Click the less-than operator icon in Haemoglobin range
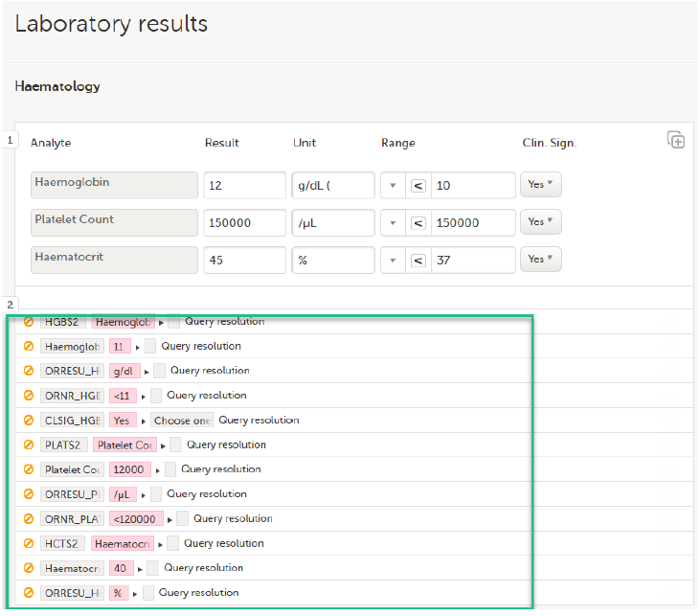700x616 pixels. pyautogui.click(x=418, y=186)
